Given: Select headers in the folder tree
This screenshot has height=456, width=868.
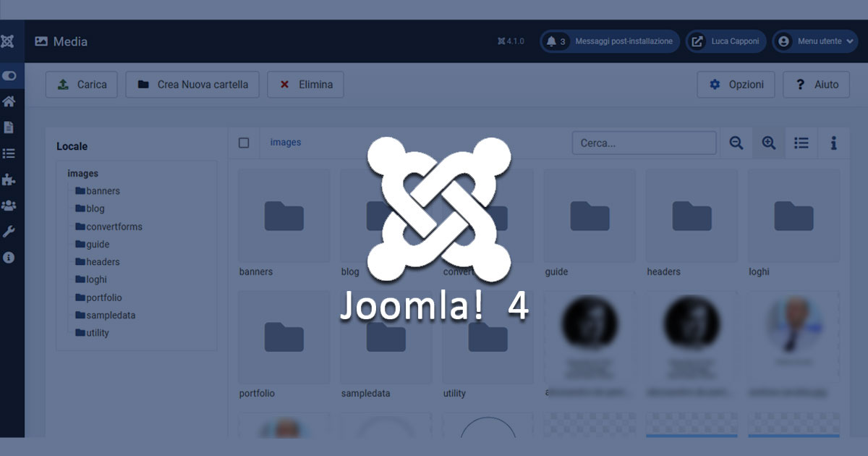Looking at the screenshot, I should pyautogui.click(x=98, y=262).
